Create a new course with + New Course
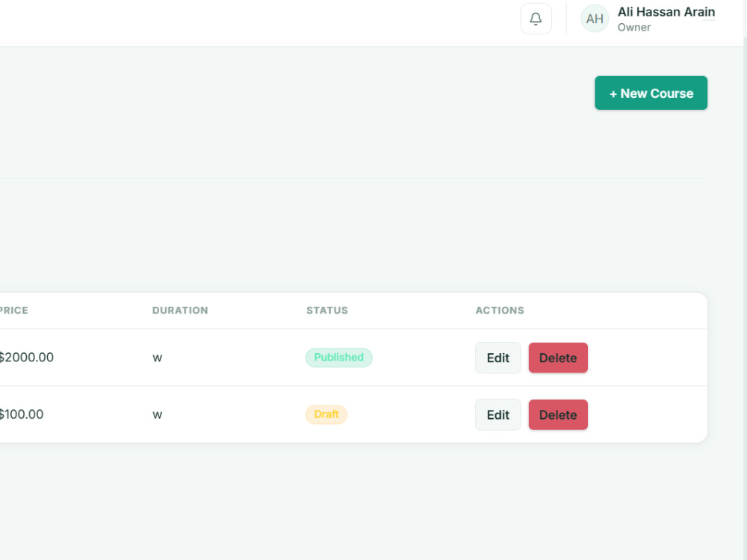The height and width of the screenshot is (560, 747). (x=651, y=93)
